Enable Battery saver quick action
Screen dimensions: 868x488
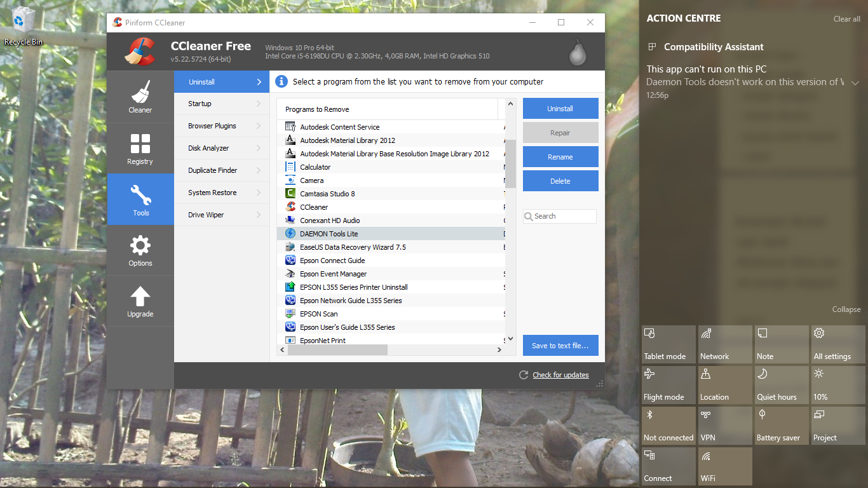point(781,426)
